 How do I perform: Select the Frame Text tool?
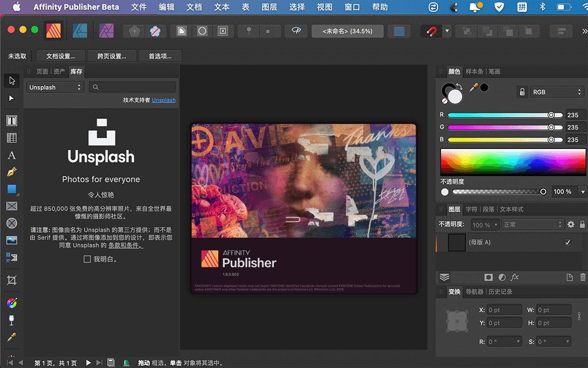pos(12,121)
